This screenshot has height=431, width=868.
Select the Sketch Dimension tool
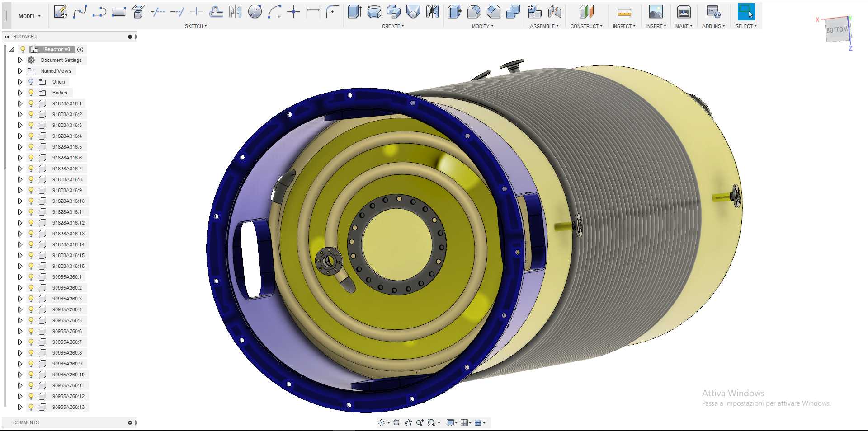pos(313,12)
